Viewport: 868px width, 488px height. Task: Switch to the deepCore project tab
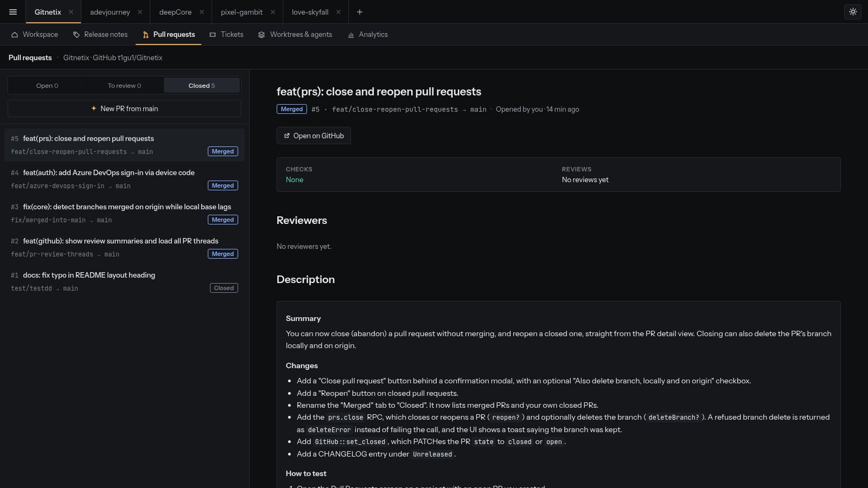(x=175, y=12)
